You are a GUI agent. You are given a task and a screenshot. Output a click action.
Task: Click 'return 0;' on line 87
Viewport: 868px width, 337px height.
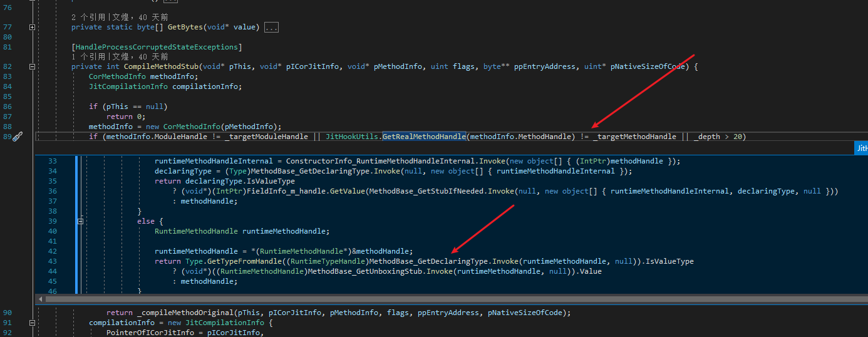click(x=126, y=117)
